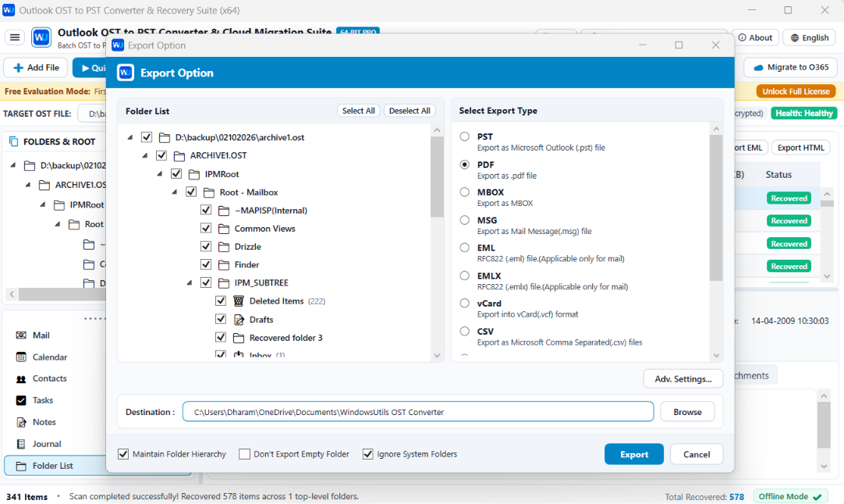The width and height of the screenshot is (844, 504).
Task: Click Migrate to O365 cloud button
Action: pyautogui.click(x=791, y=67)
